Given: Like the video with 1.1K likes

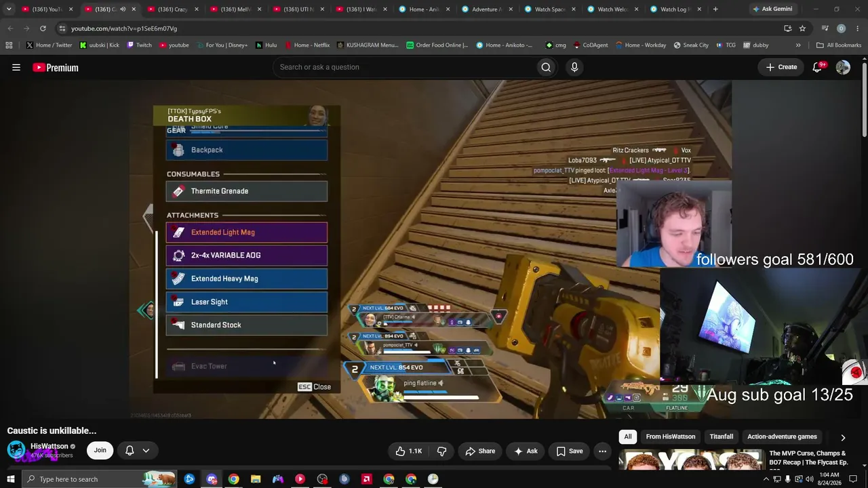Looking at the screenshot, I should [409, 451].
